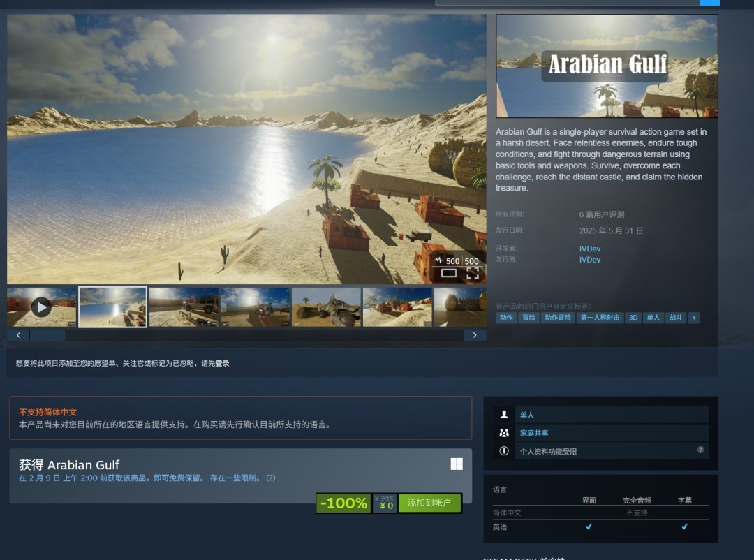Viewport: 754px width, 560px height.
Task: Click the grid icon on the 获得 Arabian Gulf banner
Action: coord(459,464)
